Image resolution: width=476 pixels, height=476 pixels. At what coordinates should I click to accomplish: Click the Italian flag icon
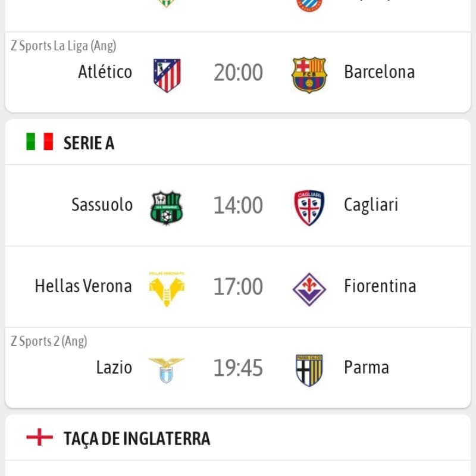point(39,142)
